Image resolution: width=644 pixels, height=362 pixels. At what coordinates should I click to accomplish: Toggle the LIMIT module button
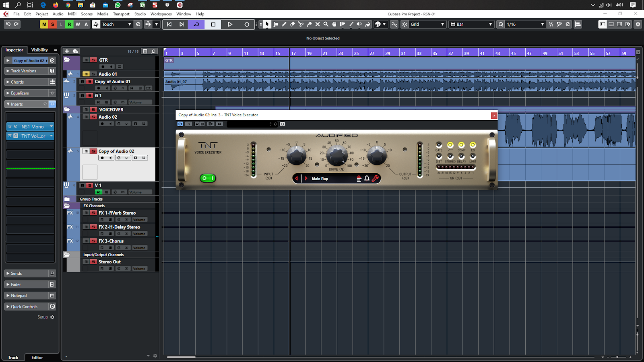473,156
